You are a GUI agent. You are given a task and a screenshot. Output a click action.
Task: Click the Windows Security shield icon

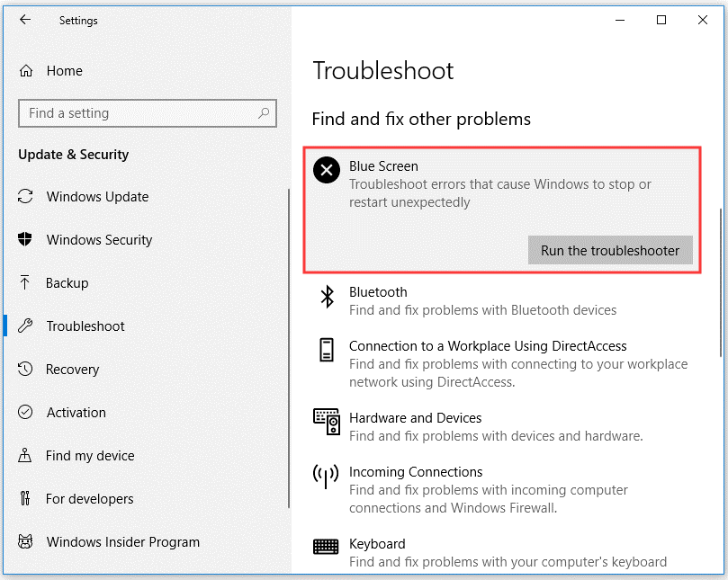click(24, 239)
